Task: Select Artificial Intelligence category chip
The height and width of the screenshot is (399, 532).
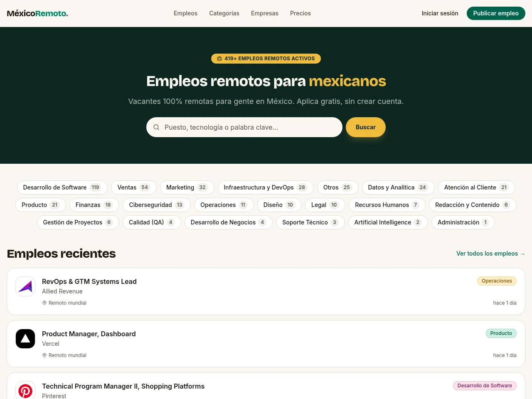Action: pyautogui.click(x=388, y=222)
